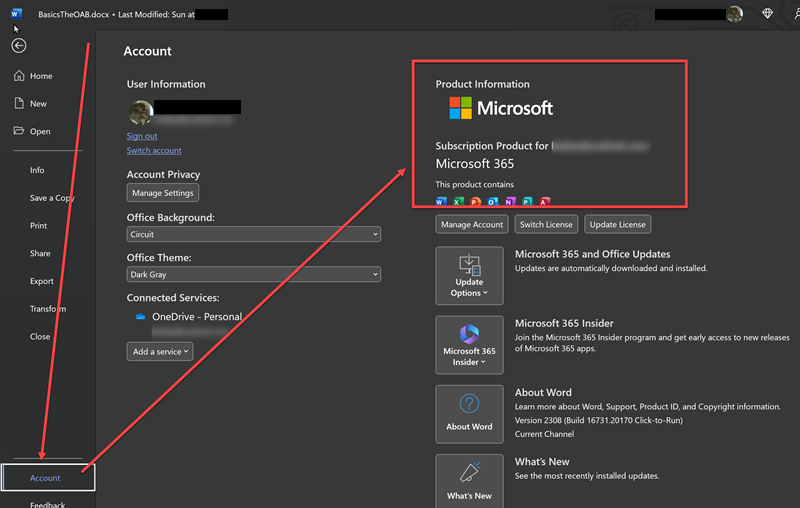Click the back arrow to exit Backstage
Viewport: 800px width, 508px height.
pos(19,46)
